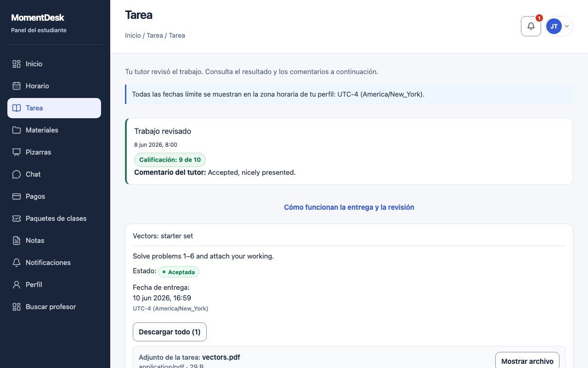Image resolution: width=588 pixels, height=368 pixels.
Task: Click the Chat speech bubble icon
Action: click(x=17, y=174)
